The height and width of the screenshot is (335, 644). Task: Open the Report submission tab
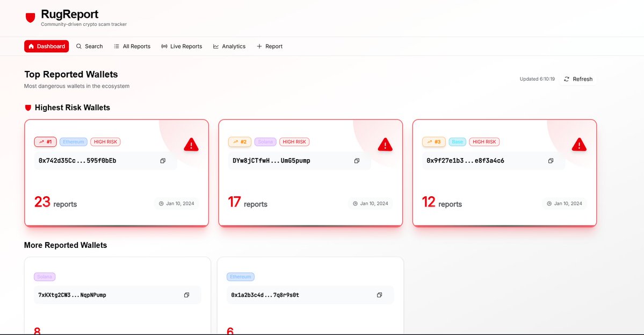point(270,46)
